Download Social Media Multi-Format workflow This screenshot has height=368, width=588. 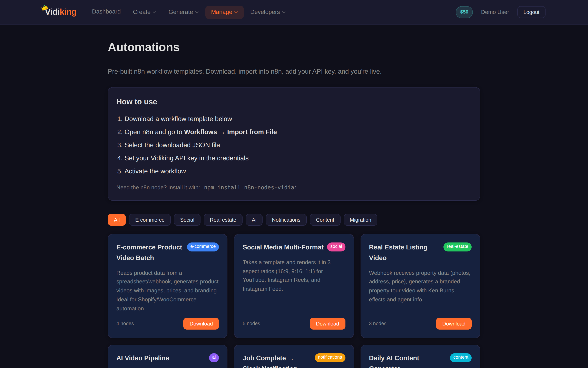click(327, 323)
